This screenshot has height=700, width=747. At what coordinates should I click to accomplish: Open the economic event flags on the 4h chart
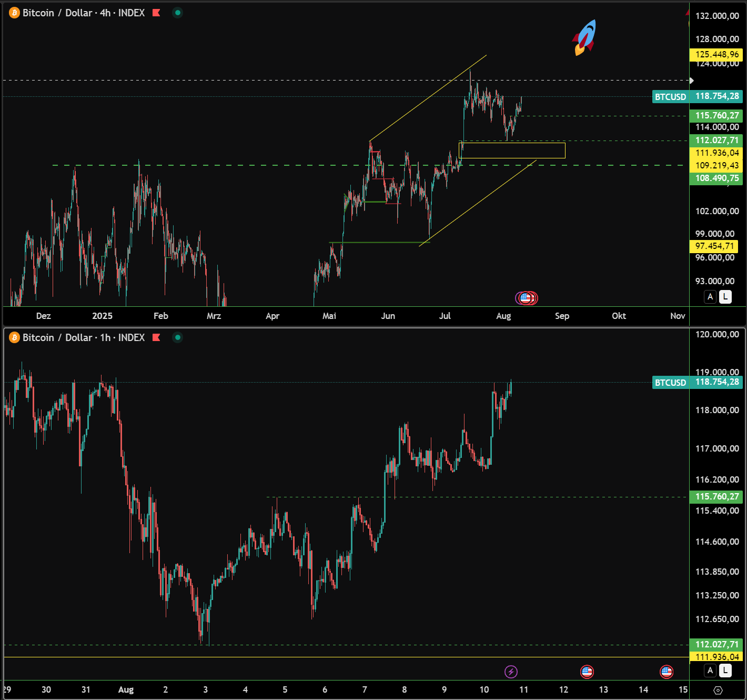pos(526,298)
